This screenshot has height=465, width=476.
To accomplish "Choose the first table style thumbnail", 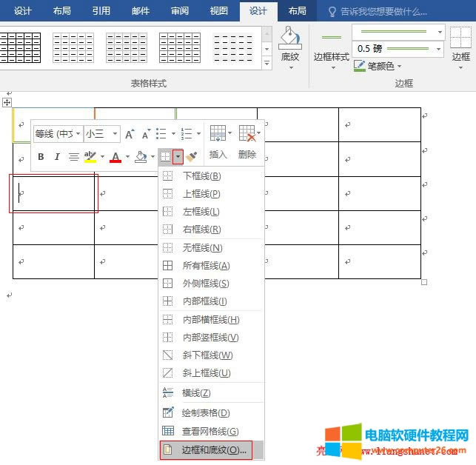I will pyautogui.click(x=21, y=47).
